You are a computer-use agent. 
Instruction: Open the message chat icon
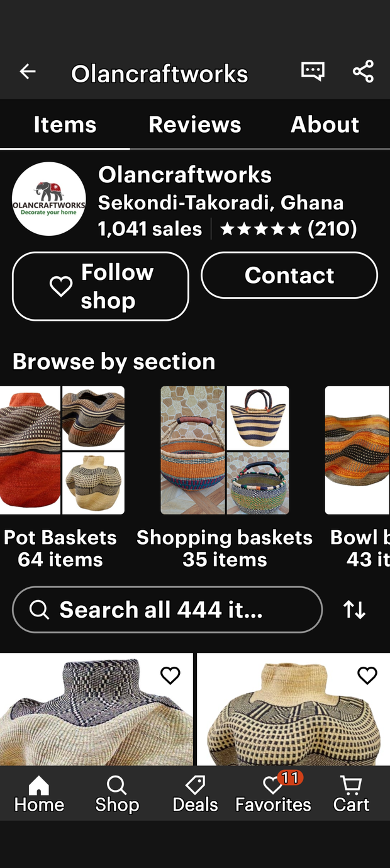313,72
